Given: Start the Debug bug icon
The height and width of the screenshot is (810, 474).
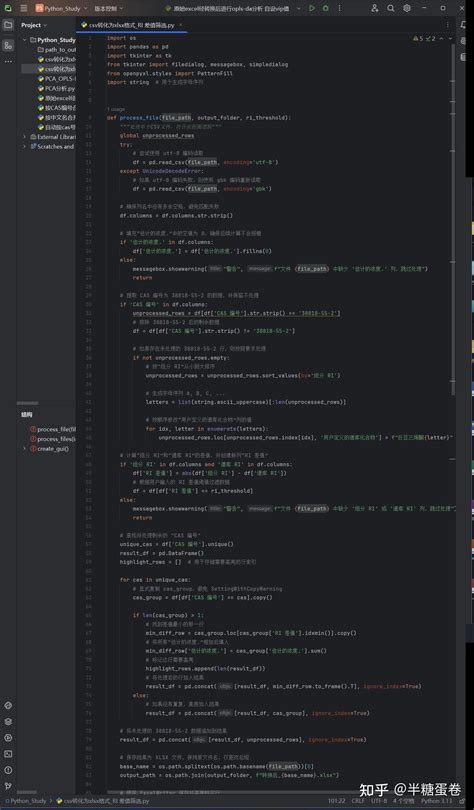Looking at the screenshot, I should pos(325,8).
